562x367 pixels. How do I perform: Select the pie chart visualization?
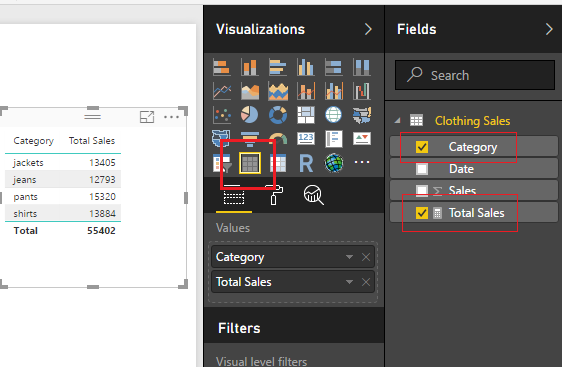(250, 115)
